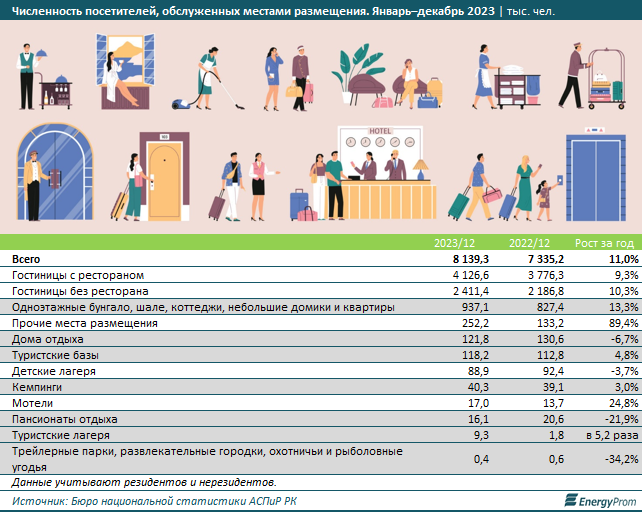Select the 2023/12 column header
The image size is (642, 512).
[454, 243]
